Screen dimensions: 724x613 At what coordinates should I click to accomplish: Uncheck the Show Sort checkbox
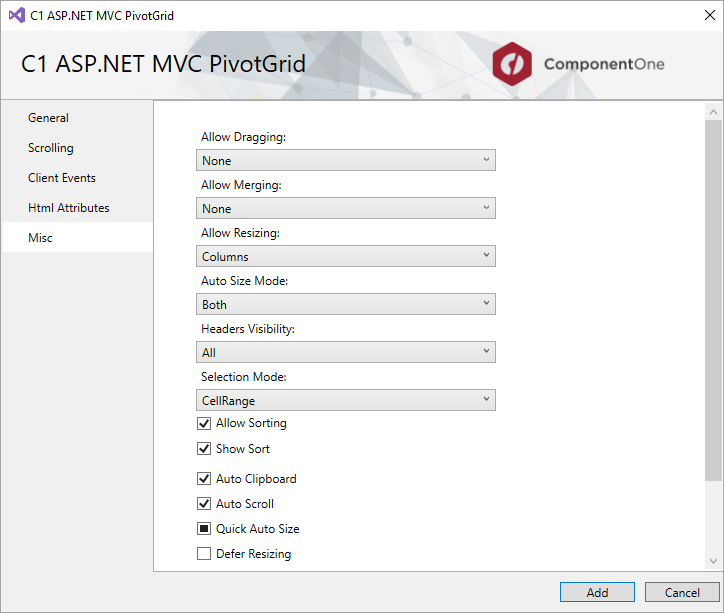pyautogui.click(x=204, y=449)
